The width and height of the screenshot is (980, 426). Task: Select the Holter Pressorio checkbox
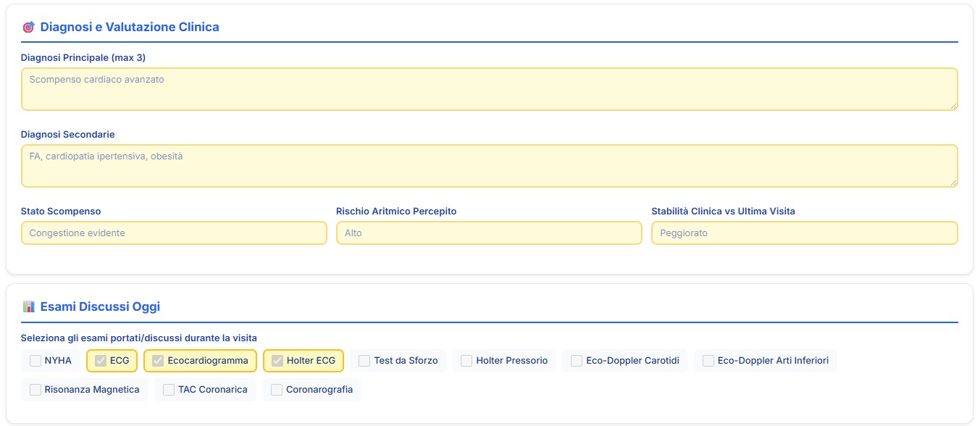point(466,361)
